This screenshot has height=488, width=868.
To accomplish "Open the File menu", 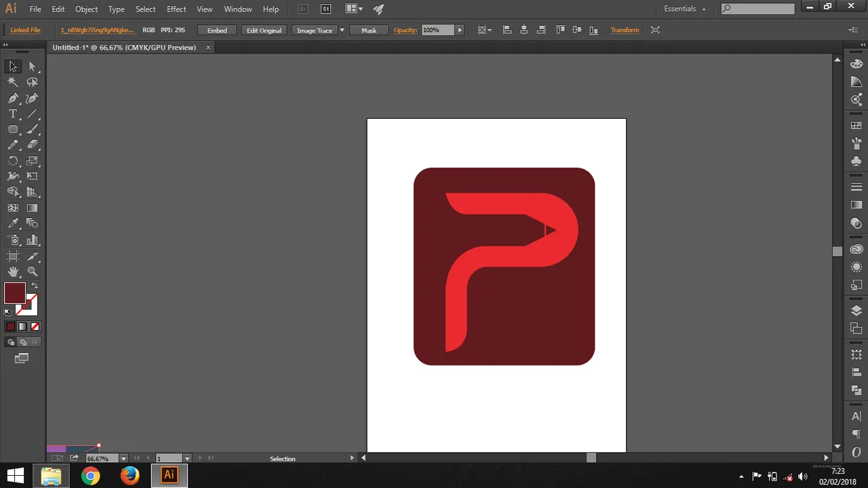I will tap(35, 9).
